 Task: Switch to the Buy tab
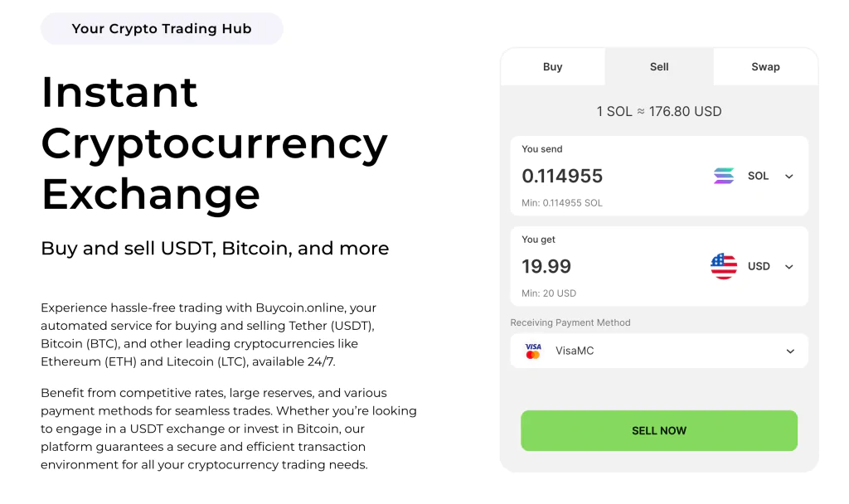(552, 66)
